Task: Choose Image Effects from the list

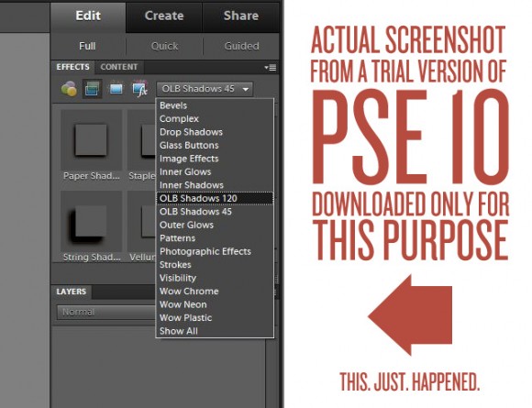Action: point(215,159)
